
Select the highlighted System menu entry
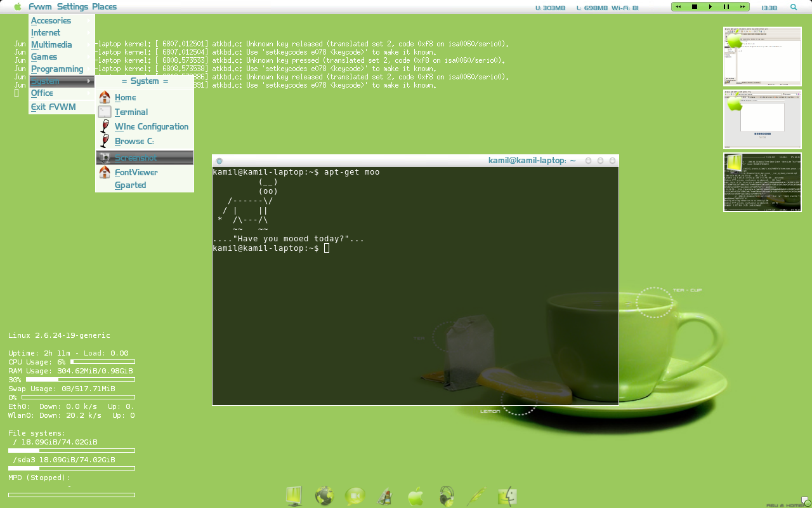62,81
